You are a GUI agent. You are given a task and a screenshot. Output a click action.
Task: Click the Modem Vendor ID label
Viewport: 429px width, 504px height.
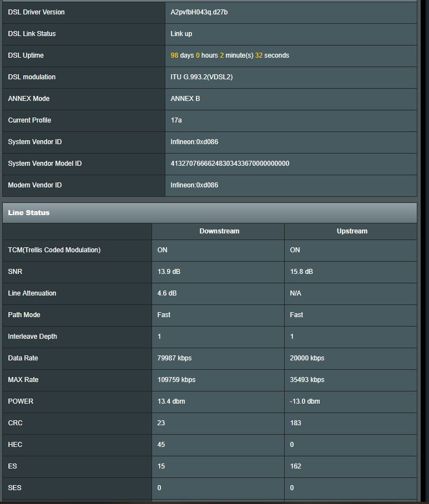point(35,185)
